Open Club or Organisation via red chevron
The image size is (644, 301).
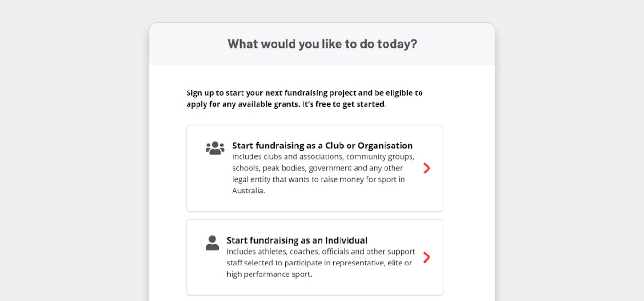[427, 168]
